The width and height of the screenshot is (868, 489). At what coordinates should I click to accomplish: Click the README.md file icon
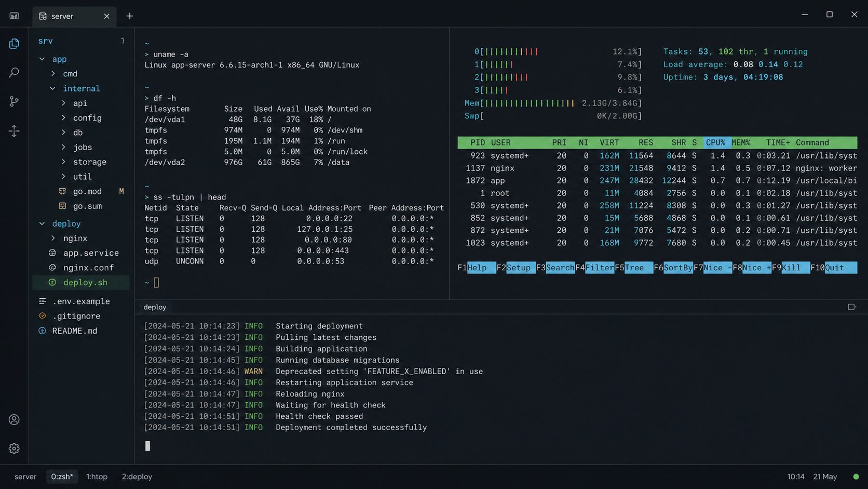pyautogui.click(x=43, y=331)
